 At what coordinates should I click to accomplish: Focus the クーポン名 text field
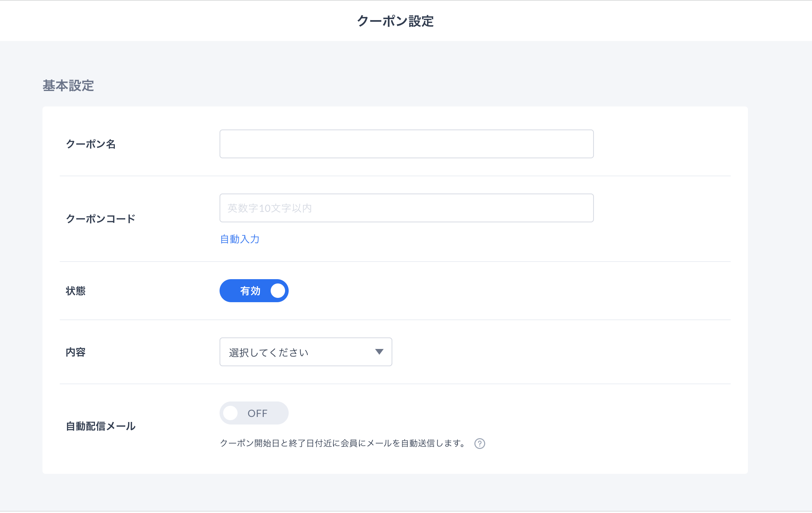click(406, 144)
